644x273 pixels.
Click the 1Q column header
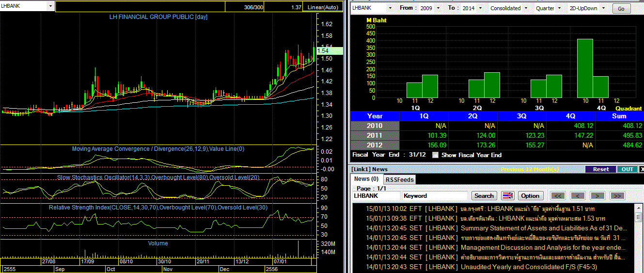424,116
